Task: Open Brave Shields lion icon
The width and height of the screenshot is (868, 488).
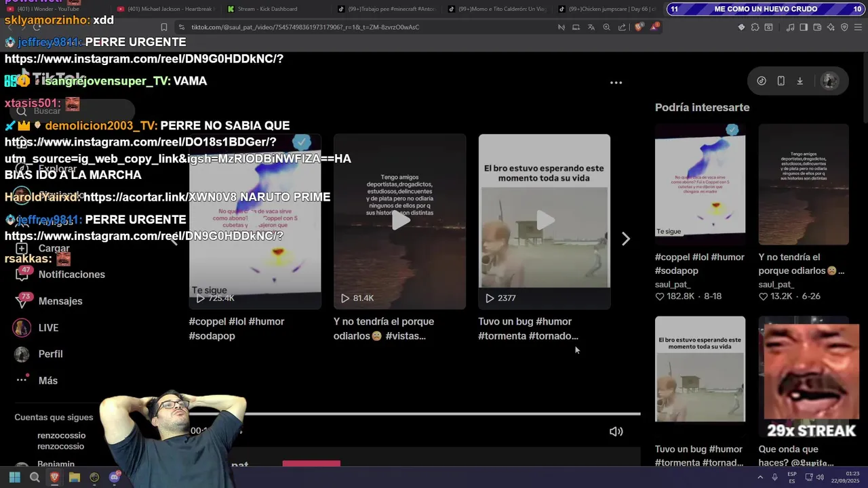Action: point(639,27)
